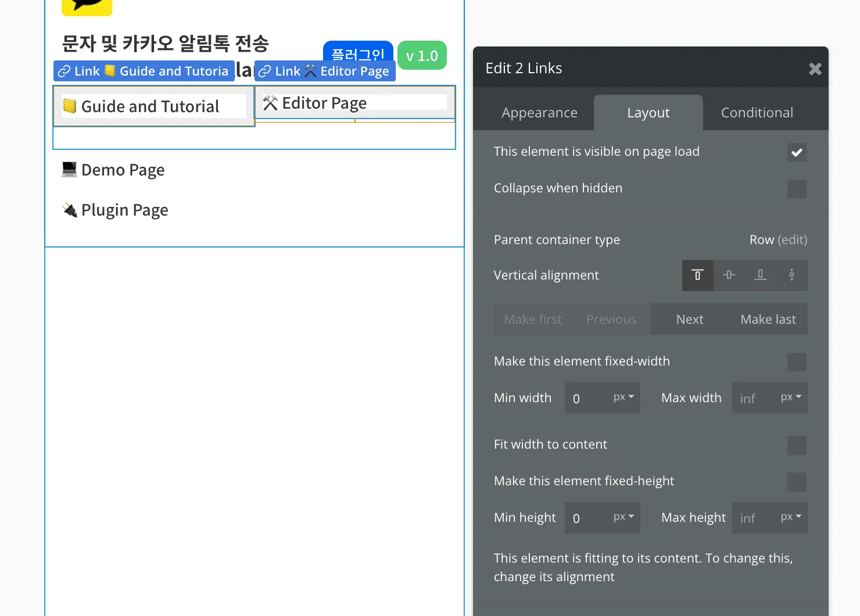This screenshot has width=860, height=616.
Task: Enable Make this element fixed-height
Action: click(797, 481)
